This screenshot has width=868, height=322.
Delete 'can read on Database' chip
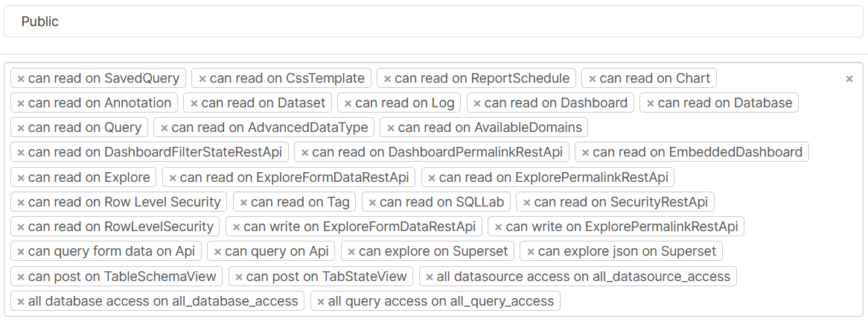point(651,103)
